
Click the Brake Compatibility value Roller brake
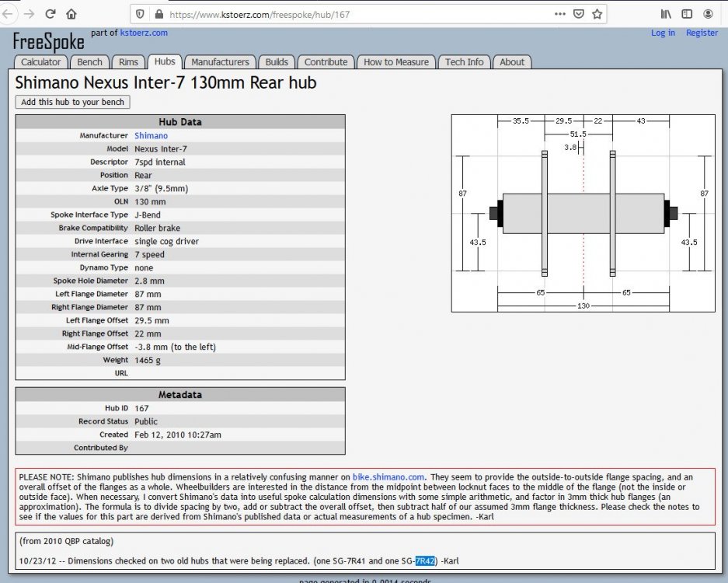(158, 228)
